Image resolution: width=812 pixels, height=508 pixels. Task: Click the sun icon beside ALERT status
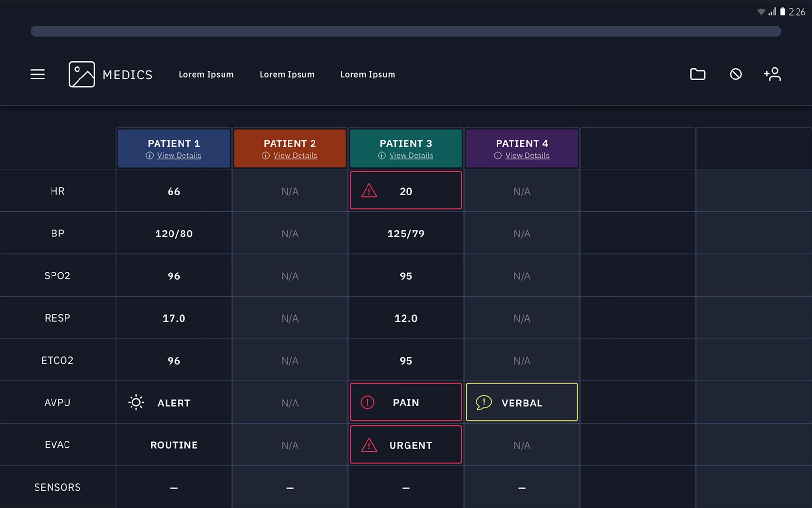[x=136, y=403]
